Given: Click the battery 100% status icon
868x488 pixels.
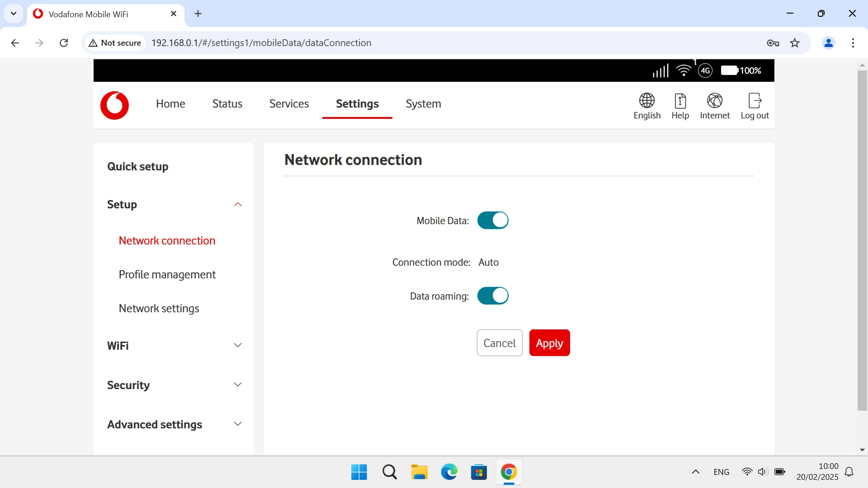Looking at the screenshot, I should click(x=729, y=70).
